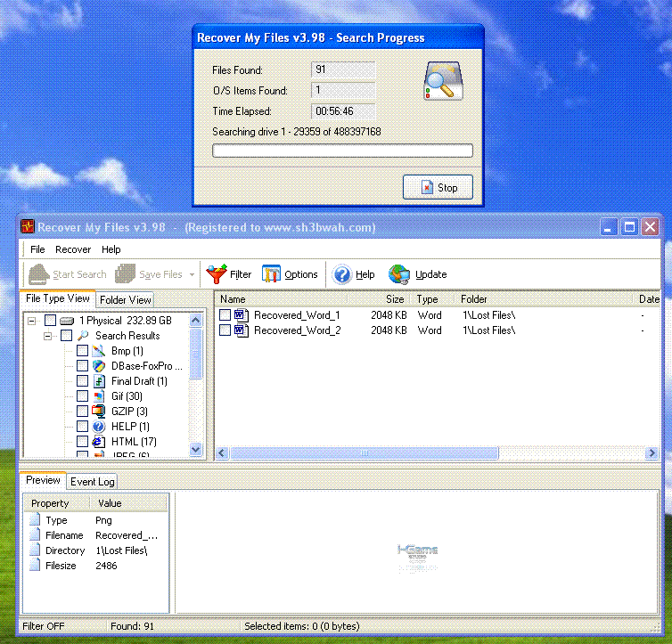Click the Type property page icon

pyautogui.click(x=35, y=520)
